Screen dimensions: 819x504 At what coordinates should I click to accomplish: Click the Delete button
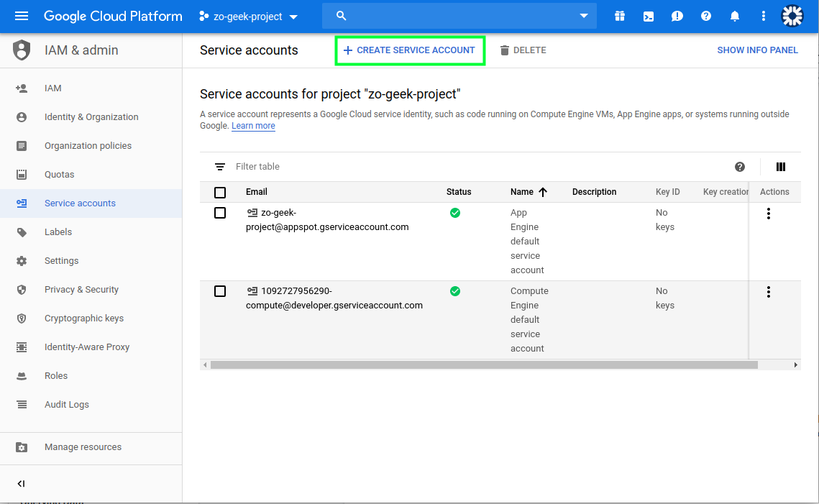tap(523, 50)
